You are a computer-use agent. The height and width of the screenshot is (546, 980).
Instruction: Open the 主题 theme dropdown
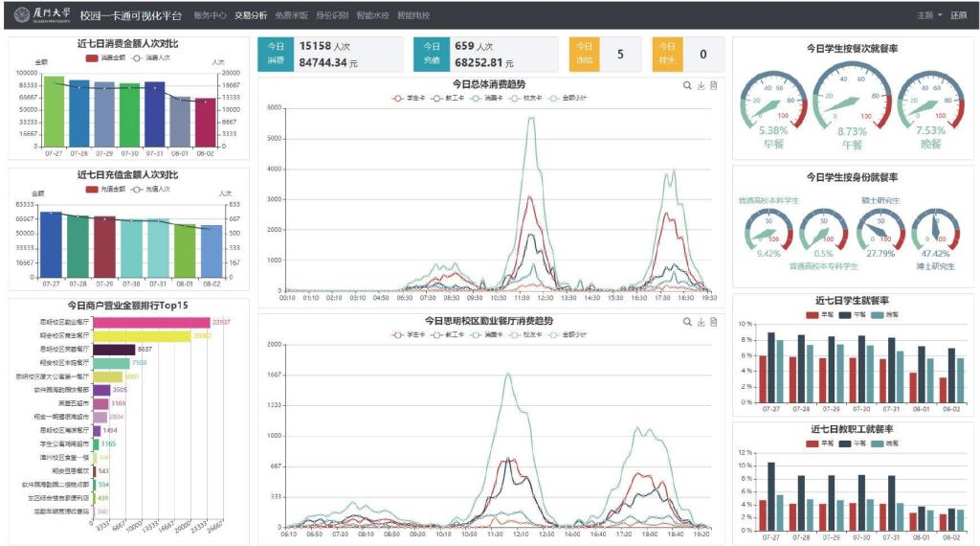[929, 15]
